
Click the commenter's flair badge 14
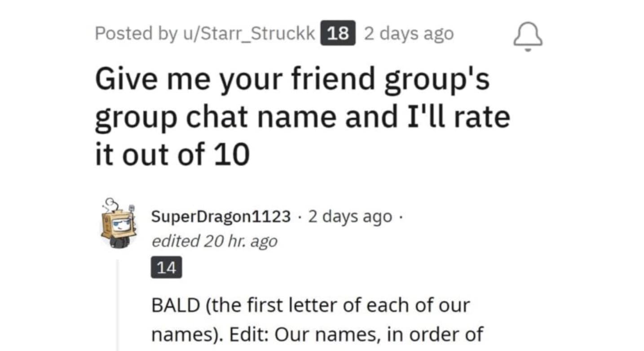[166, 268]
